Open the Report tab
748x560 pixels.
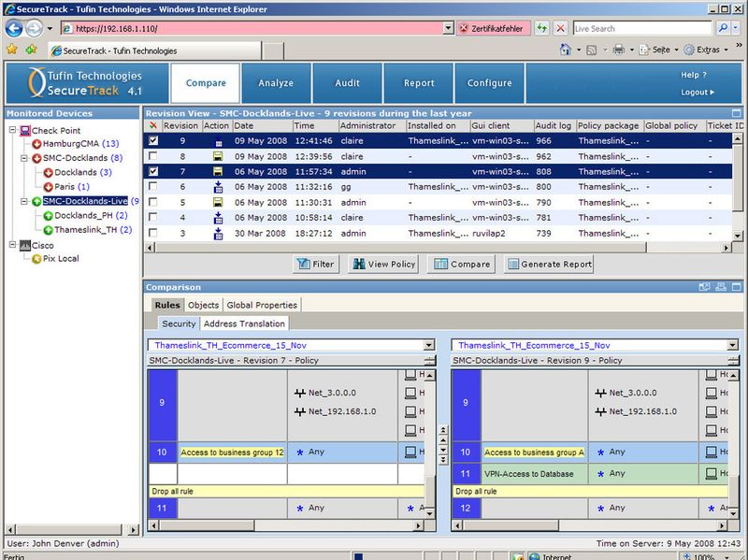coord(418,83)
